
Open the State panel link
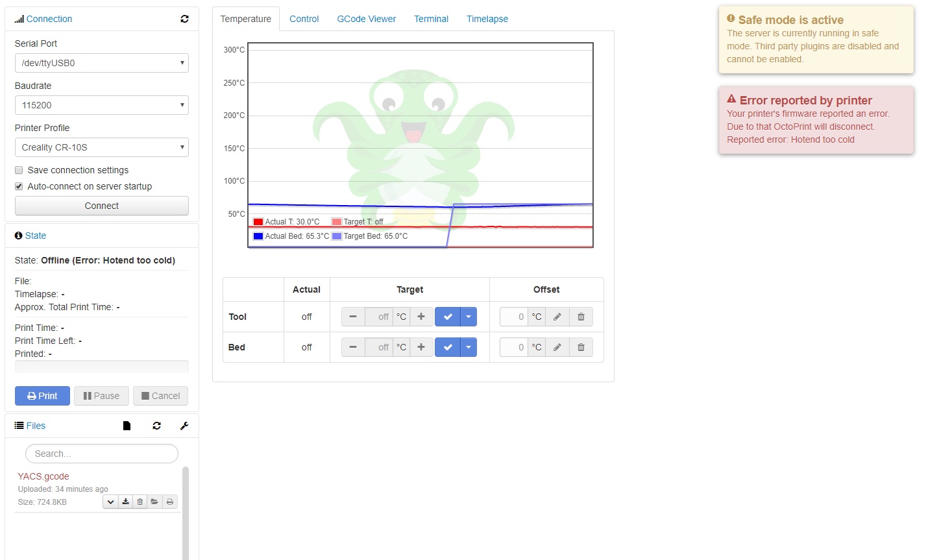[34, 235]
